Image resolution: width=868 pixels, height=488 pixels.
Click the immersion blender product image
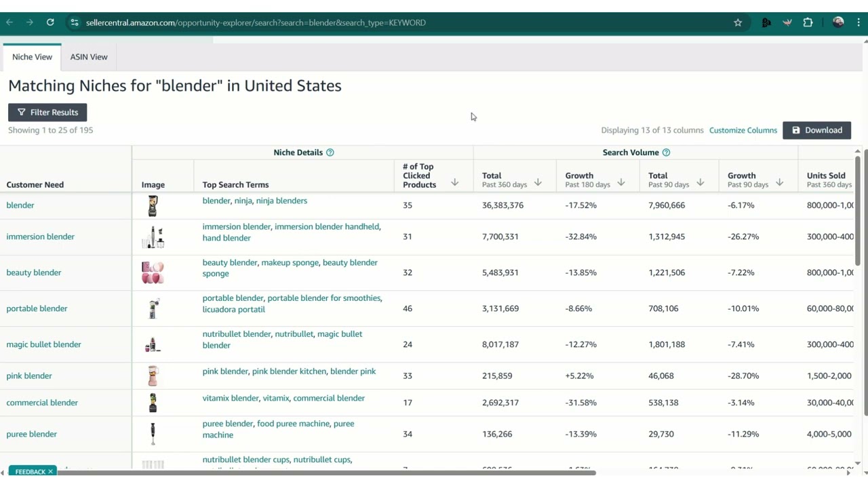point(153,237)
